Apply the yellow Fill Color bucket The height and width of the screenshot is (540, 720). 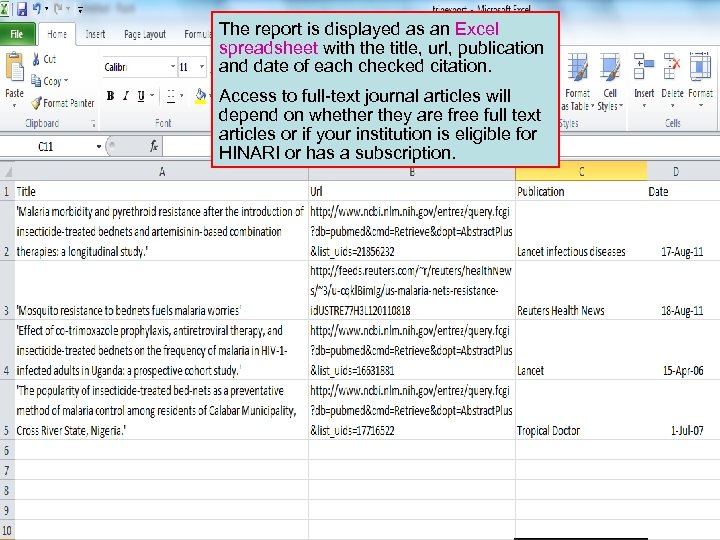(x=201, y=96)
